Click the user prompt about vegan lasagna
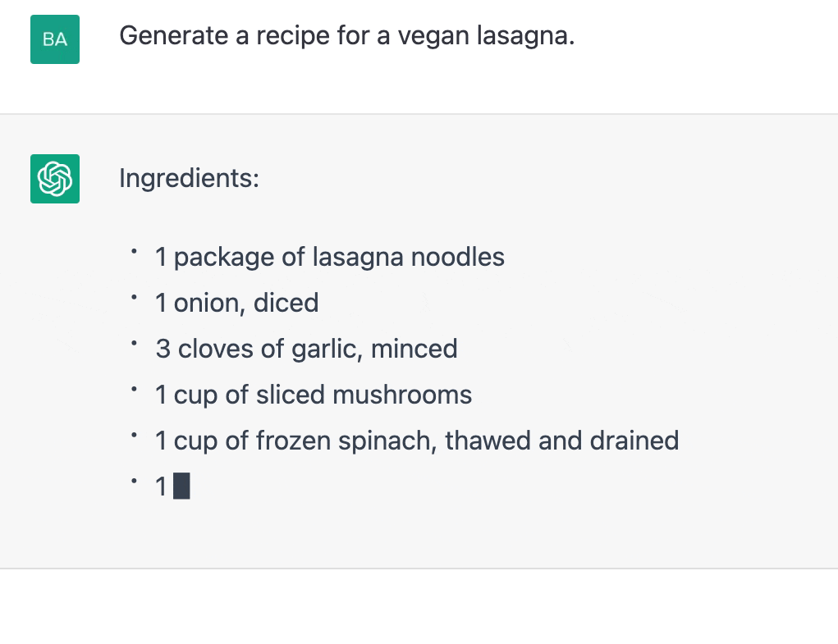 [346, 36]
